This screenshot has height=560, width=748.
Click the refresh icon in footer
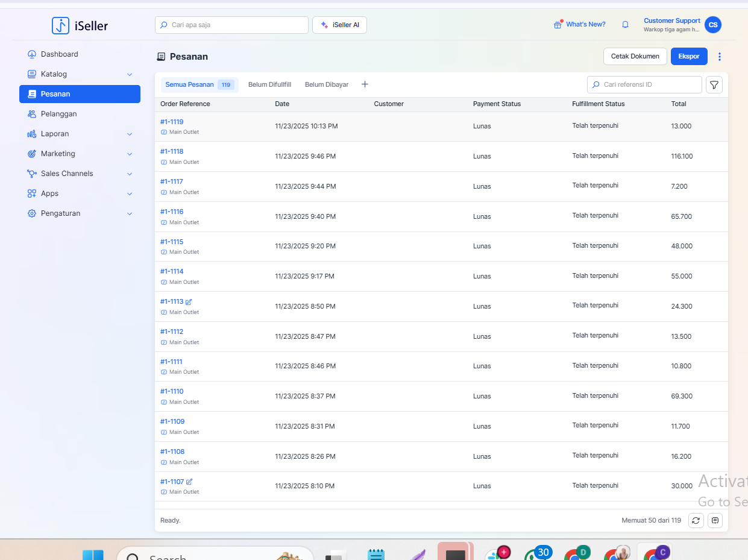tap(696, 520)
